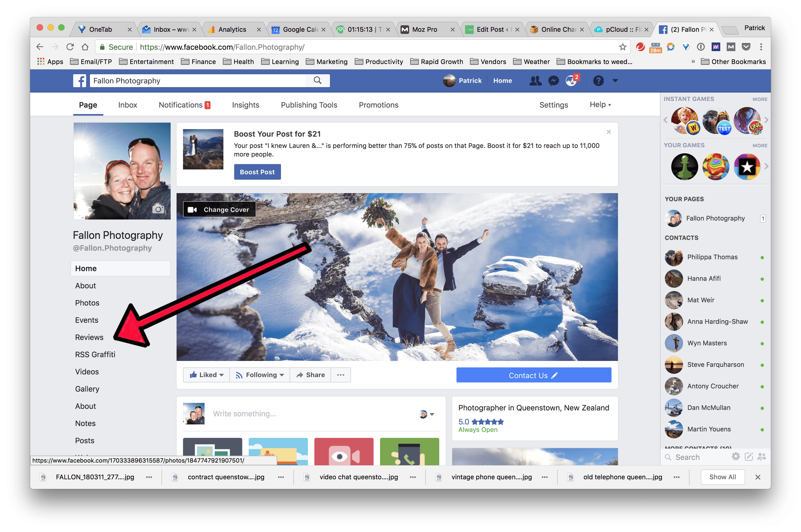The width and height of the screenshot is (801, 532).
Task: Open Apps grid shortcut
Action: point(50,62)
